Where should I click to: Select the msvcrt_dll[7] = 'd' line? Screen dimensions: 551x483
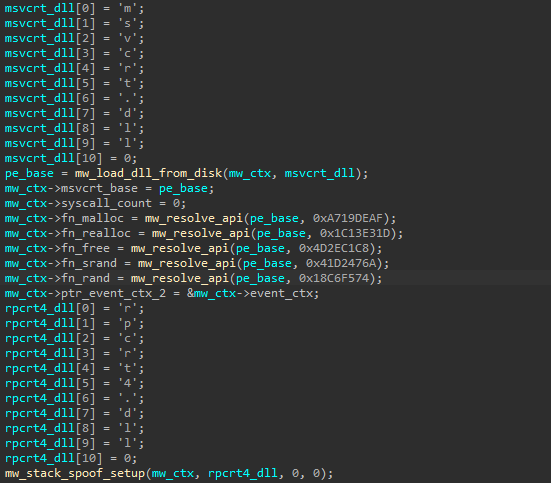(x=74, y=113)
